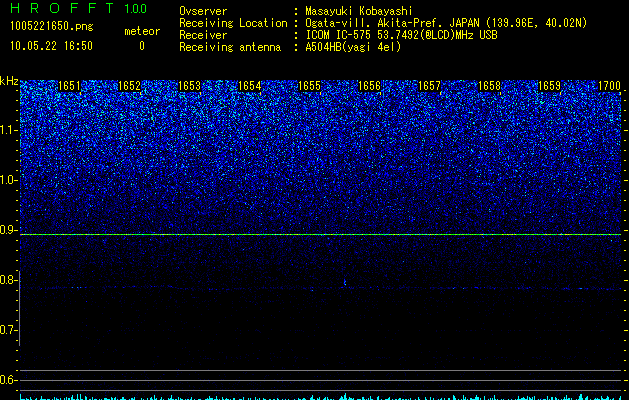This screenshot has height=400, width=629.
Task: Click the 1.1 frequency axis label
Action: coord(9,130)
